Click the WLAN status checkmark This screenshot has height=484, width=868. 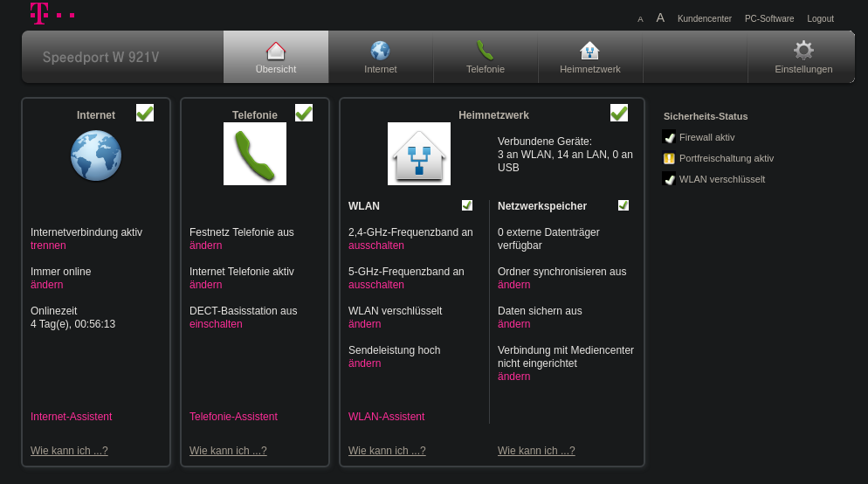[467, 205]
